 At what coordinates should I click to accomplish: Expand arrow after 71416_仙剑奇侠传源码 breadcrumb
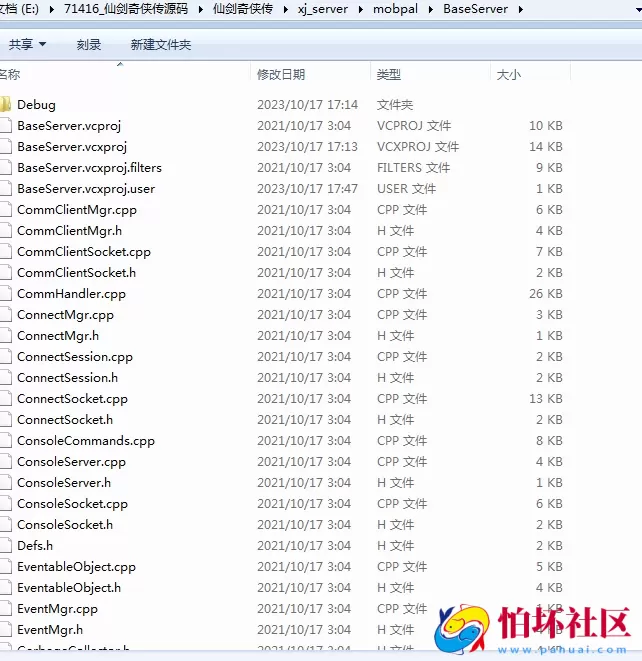(201, 9)
